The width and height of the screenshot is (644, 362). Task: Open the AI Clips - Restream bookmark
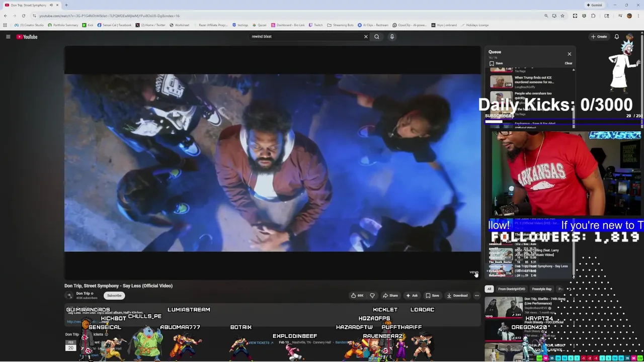click(x=373, y=25)
